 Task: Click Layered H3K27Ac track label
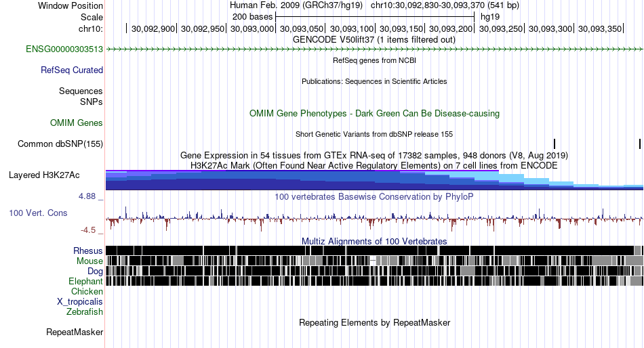pyautogui.click(x=44, y=175)
